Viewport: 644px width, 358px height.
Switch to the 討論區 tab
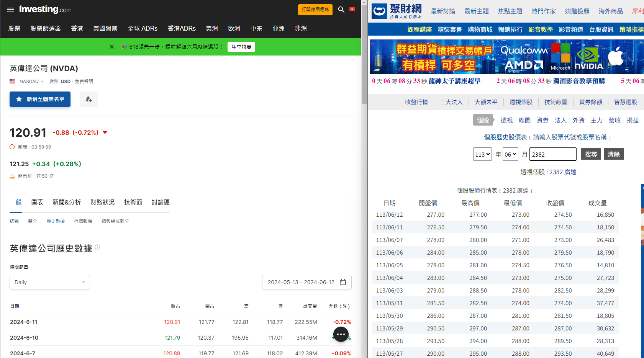coord(161,202)
